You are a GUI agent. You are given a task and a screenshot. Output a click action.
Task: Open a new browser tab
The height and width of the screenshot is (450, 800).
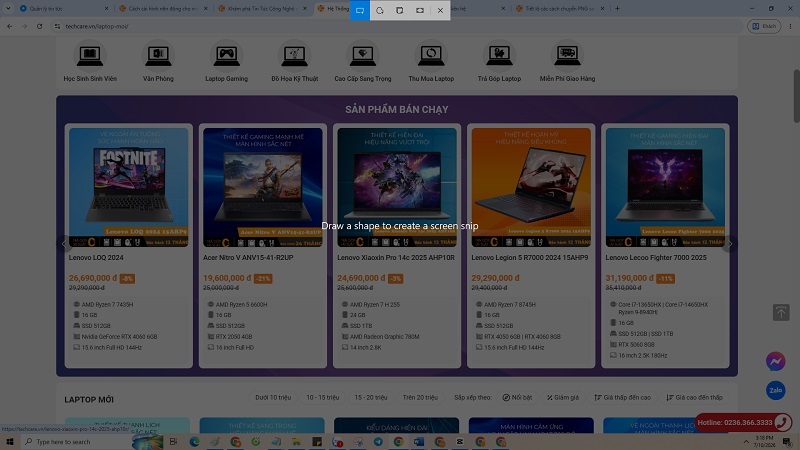(x=617, y=9)
